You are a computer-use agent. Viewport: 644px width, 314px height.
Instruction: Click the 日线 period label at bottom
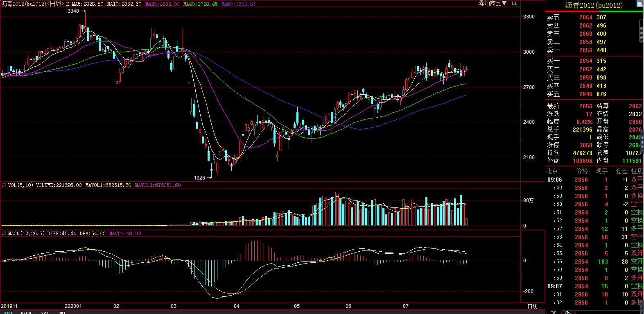pos(532,306)
